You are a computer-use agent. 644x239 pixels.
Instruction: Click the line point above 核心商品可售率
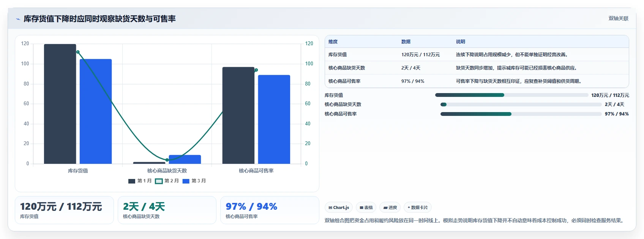[256, 70]
